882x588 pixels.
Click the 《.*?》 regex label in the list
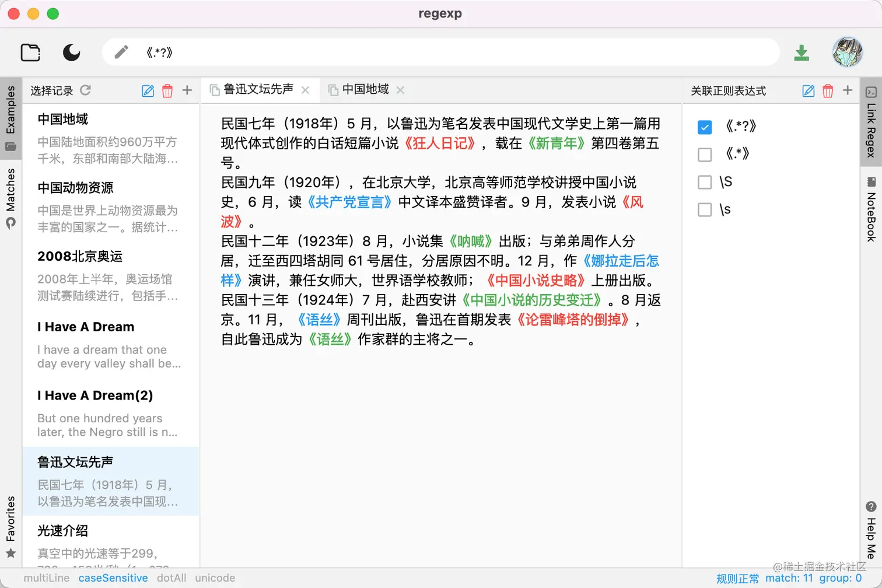[x=741, y=127]
